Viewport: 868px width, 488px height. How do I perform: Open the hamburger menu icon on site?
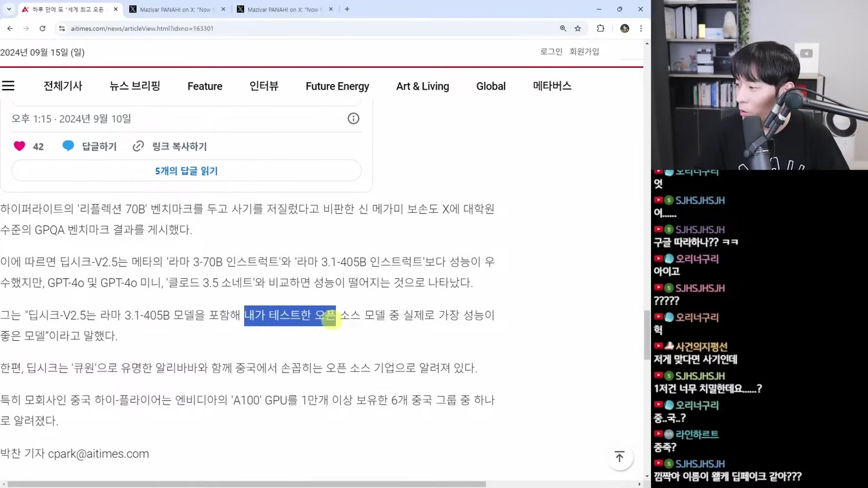[x=8, y=86]
